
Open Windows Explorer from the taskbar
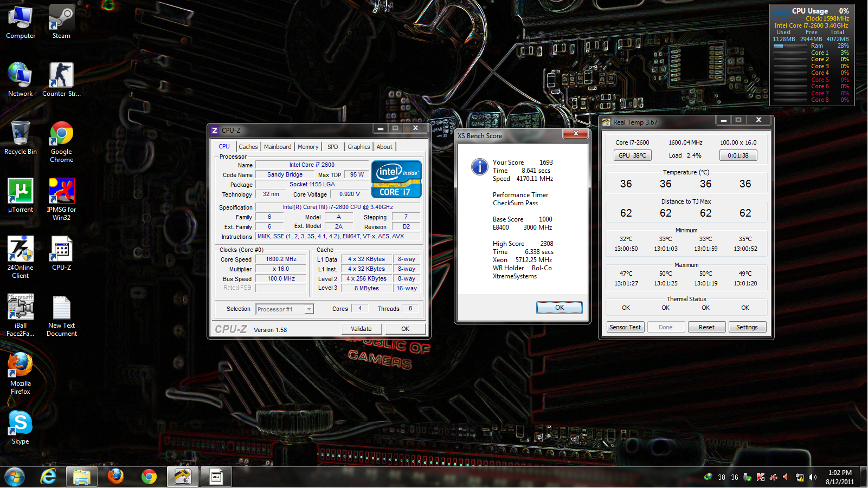[x=82, y=477]
